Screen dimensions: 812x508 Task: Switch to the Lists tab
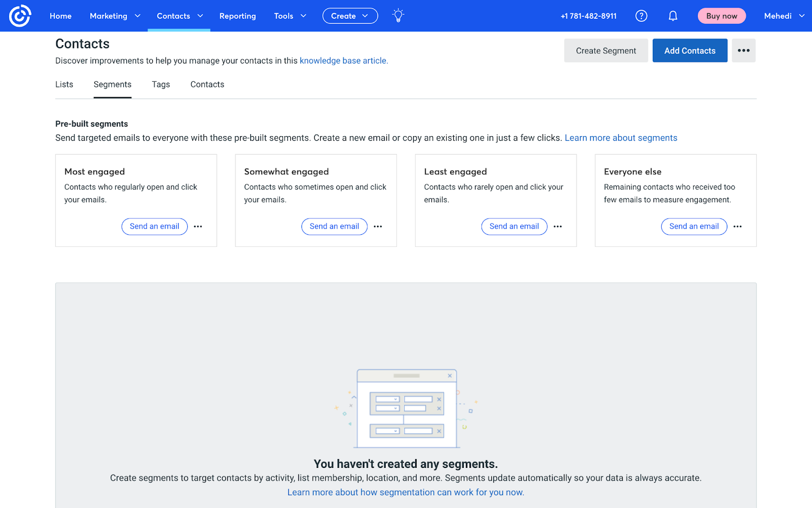64,84
